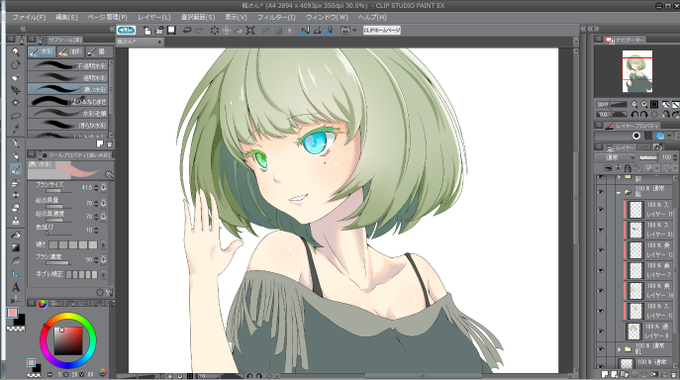
Task: Click the Redo arrow icon
Action: coord(199,30)
